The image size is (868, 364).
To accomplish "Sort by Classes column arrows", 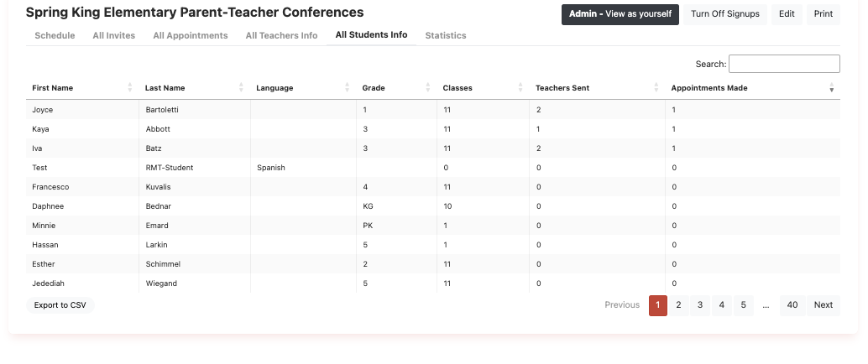I will tap(520, 88).
